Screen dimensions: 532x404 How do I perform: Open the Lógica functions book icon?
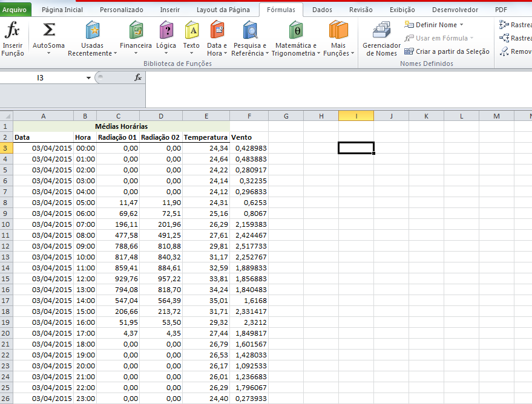(166, 30)
